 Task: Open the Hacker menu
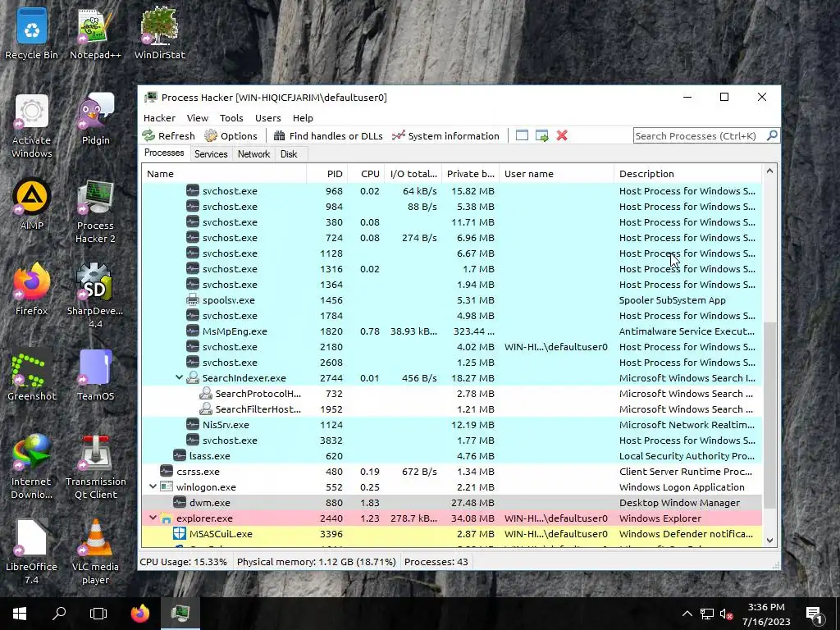point(159,118)
